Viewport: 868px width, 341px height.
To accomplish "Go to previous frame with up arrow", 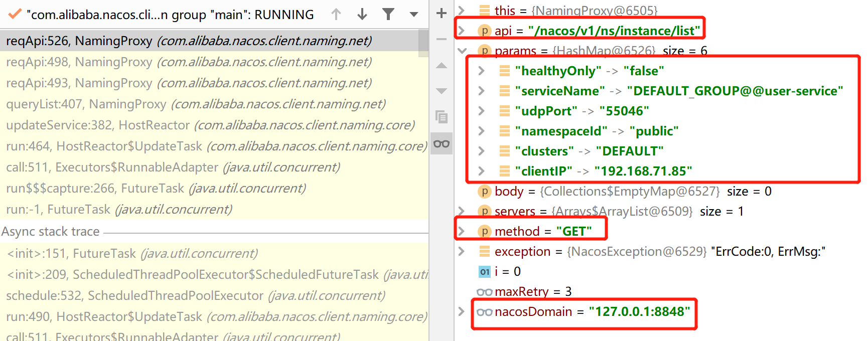I will click(336, 15).
